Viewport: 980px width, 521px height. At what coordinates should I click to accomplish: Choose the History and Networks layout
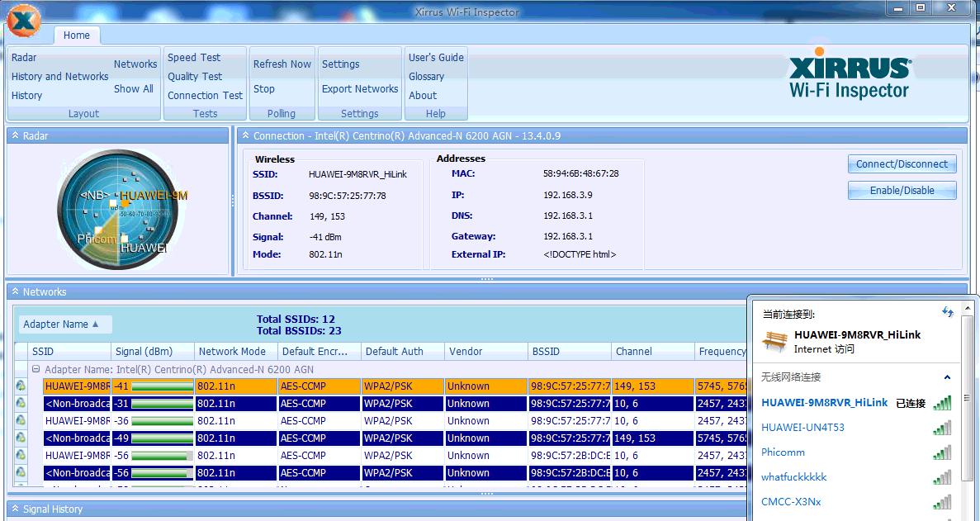point(60,76)
